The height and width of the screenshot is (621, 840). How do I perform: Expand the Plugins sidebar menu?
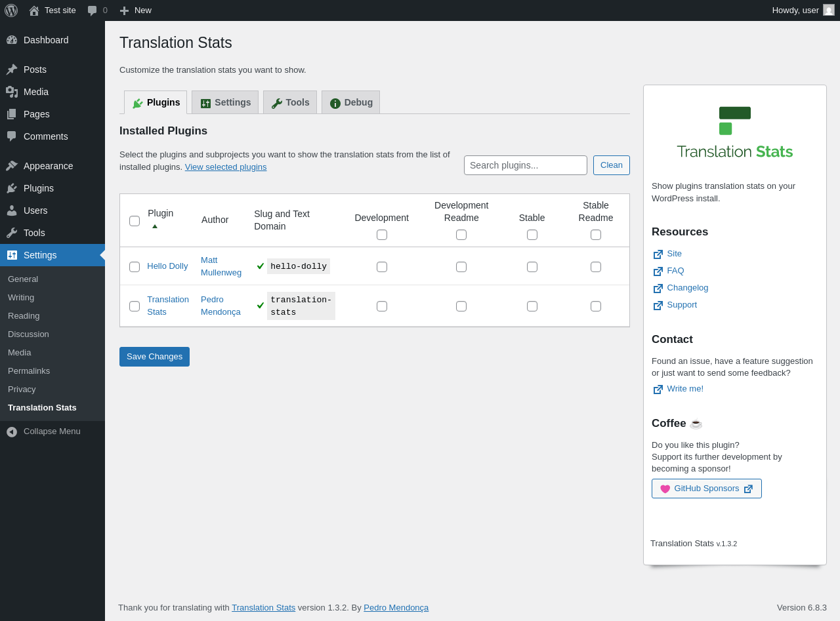point(39,188)
